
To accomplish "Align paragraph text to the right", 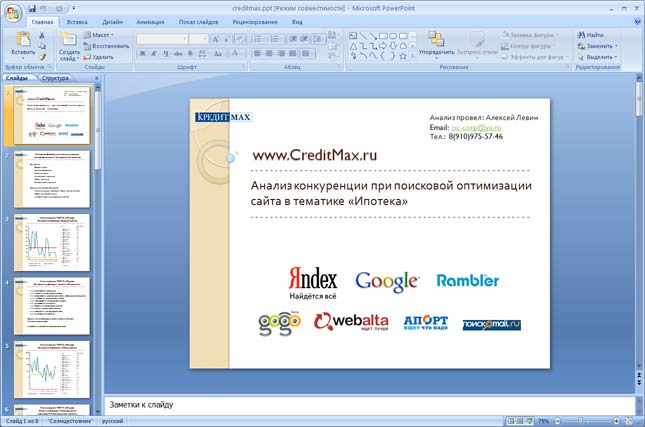I will tap(281, 53).
